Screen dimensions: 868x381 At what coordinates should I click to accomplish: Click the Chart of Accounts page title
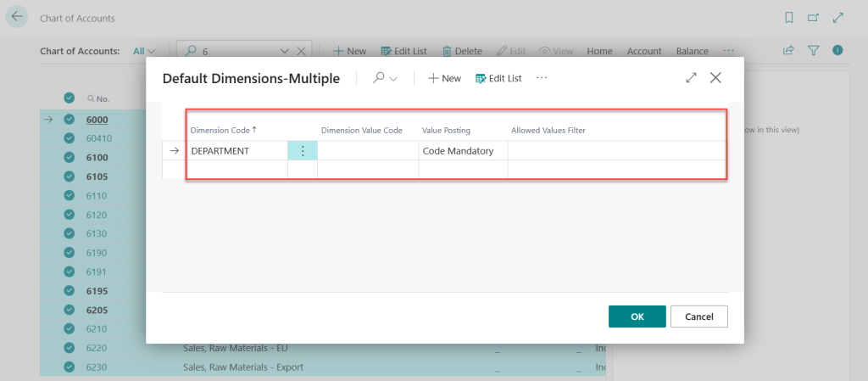coord(77,19)
